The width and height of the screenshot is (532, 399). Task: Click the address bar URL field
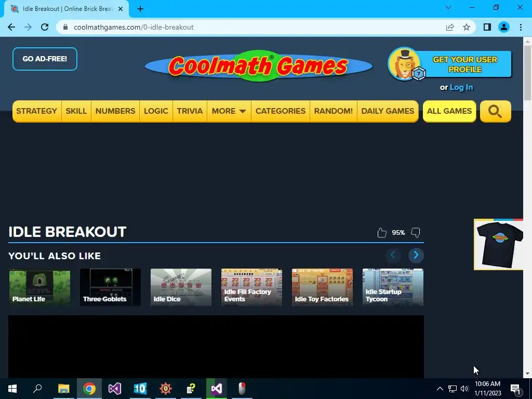click(251, 27)
